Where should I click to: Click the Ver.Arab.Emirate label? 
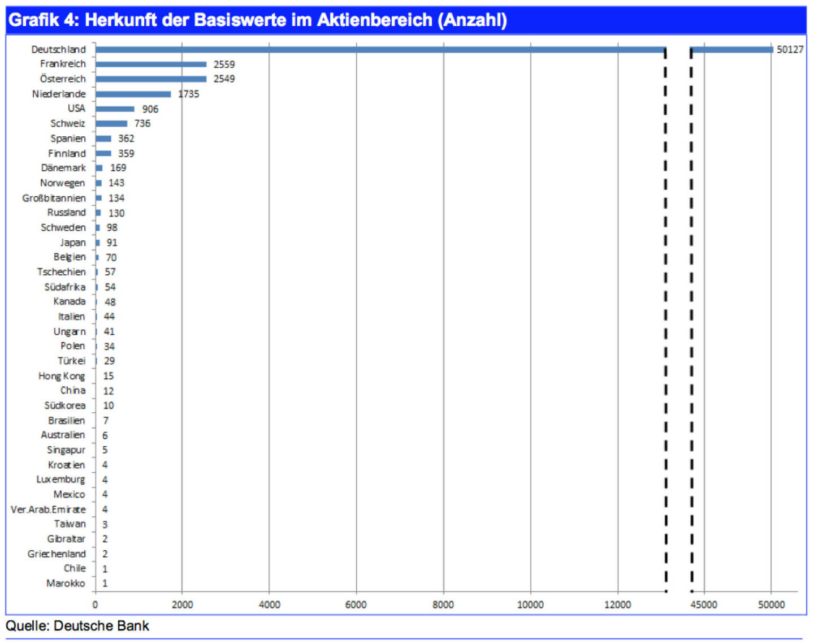(48, 509)
